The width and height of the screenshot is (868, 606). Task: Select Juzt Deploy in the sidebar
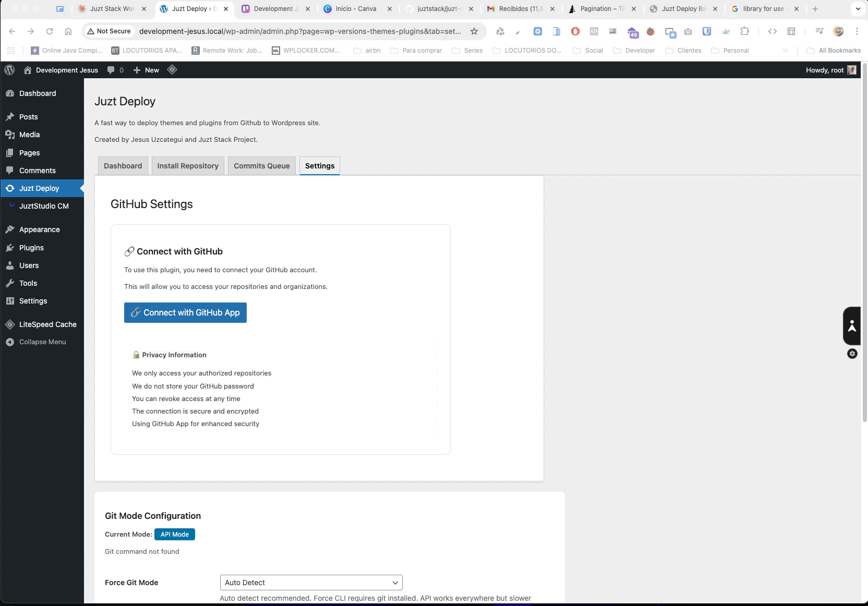point(38,188)
